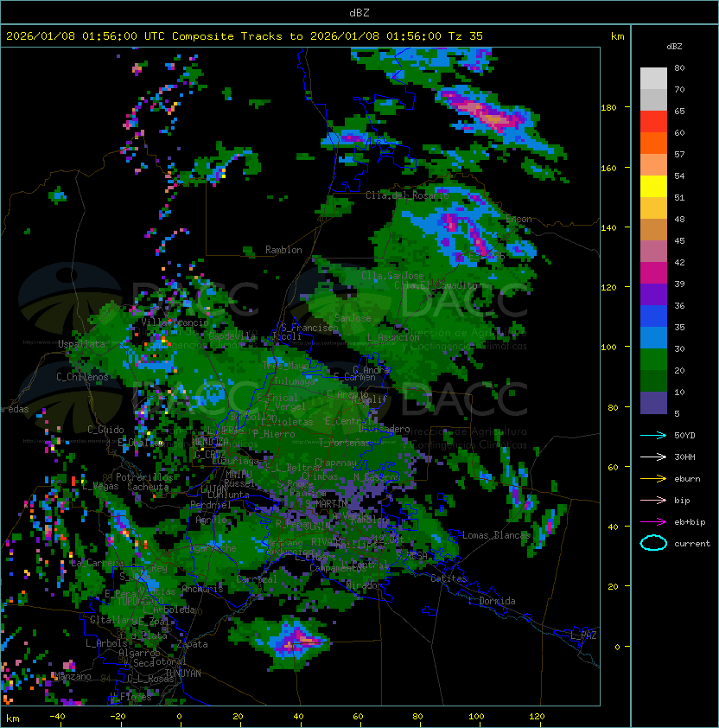Click the white 30HM arrow legend icon

coord(653,457)
